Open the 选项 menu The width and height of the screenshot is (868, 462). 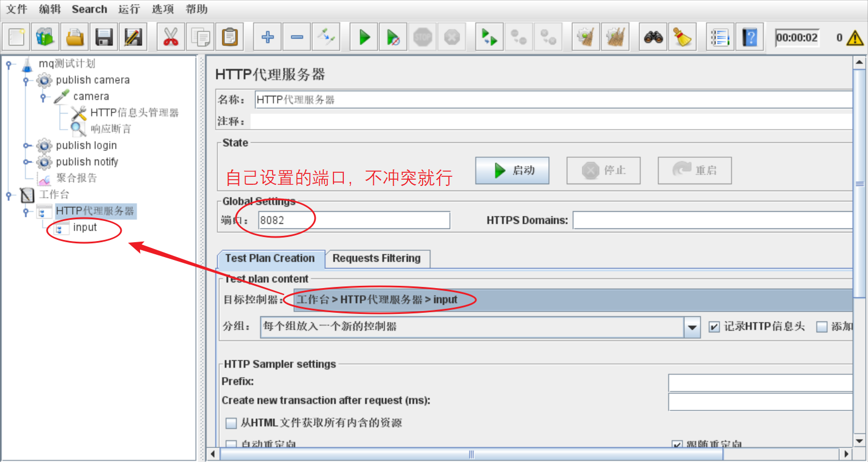163,9
